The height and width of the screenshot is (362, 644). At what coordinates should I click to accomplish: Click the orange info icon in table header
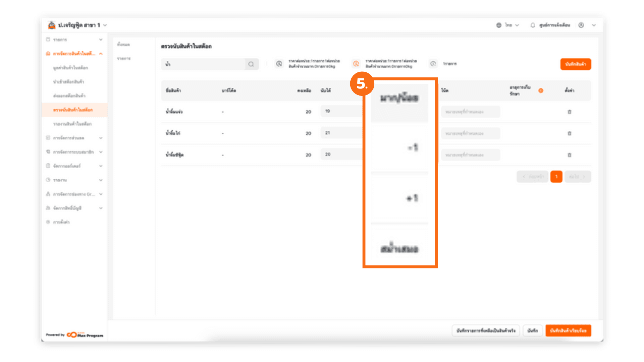[541, 90]
